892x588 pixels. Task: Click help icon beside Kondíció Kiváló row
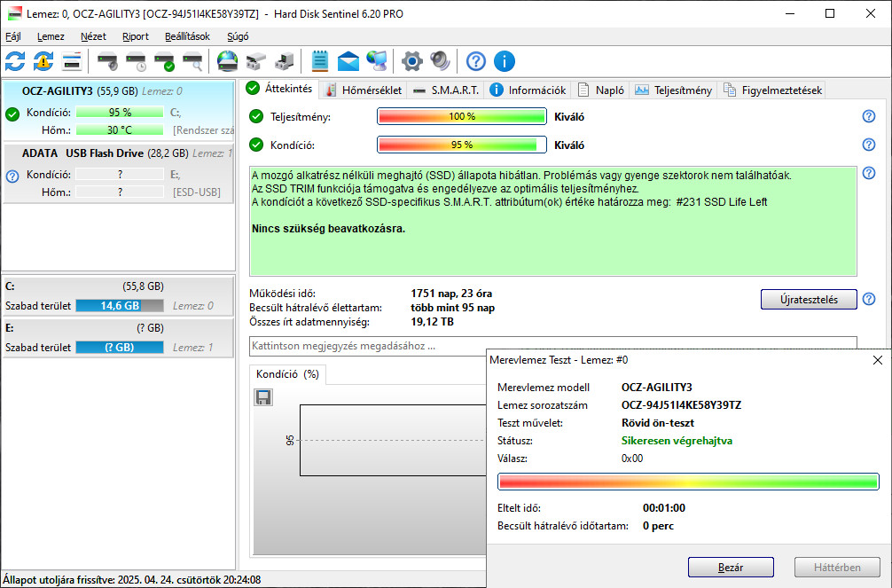coord(869,145)
